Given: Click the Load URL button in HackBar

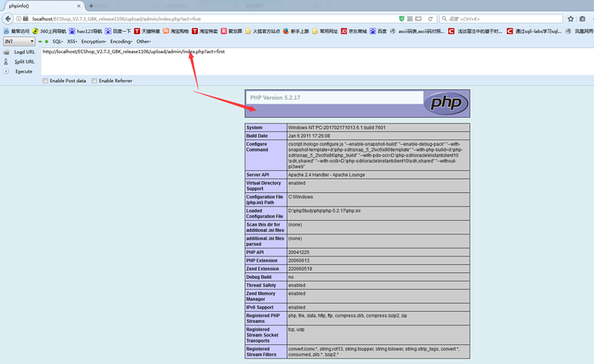Looking at the screenshot, I should click(24, 51).
